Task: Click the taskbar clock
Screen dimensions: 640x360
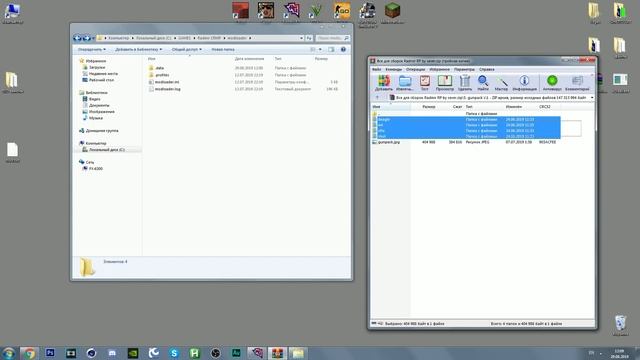Action: [x=619, y=353]
